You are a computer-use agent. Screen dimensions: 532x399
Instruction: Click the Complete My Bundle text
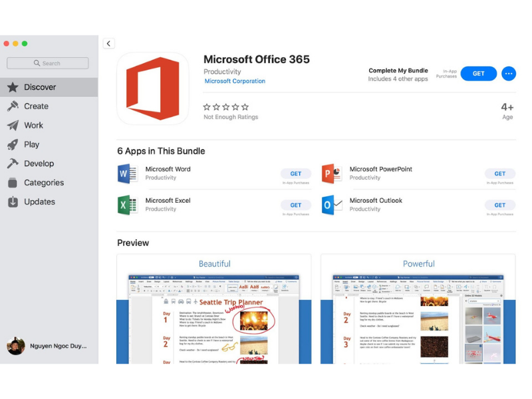398,70
